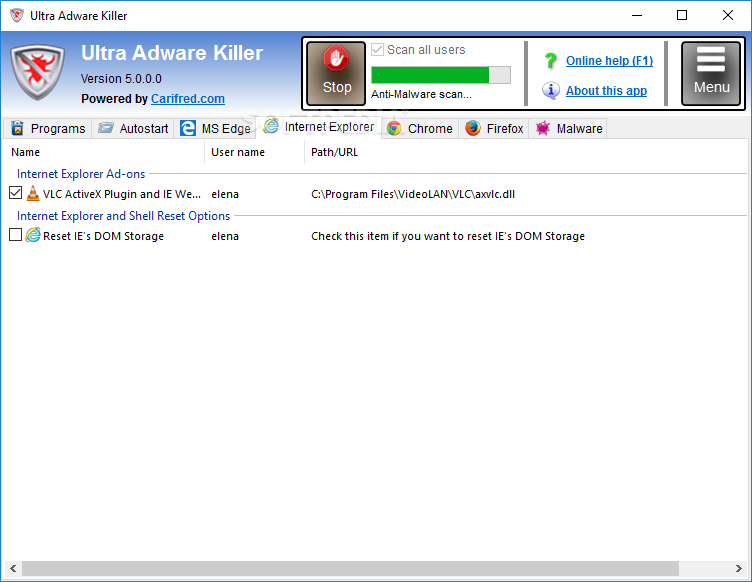Click the IE icon beside Reset DOM Storage

point(33,235)
